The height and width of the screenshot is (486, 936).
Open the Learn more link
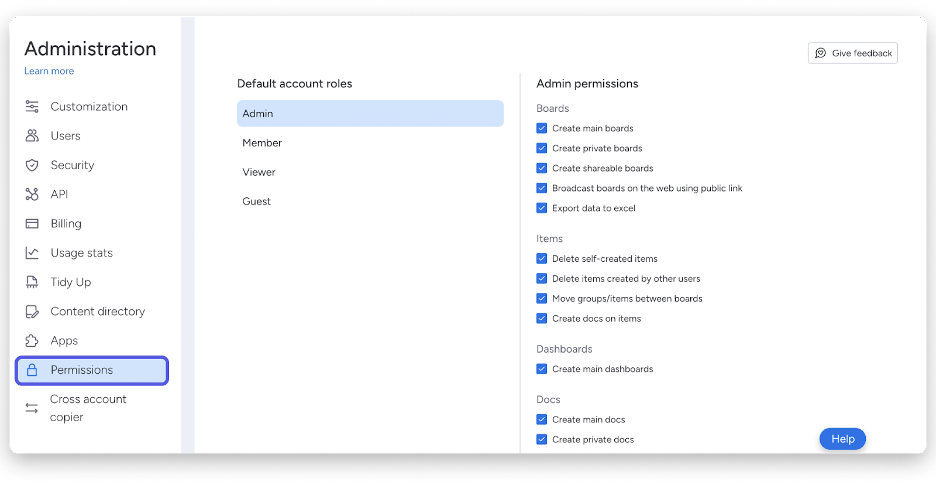[x=49, y=71]
